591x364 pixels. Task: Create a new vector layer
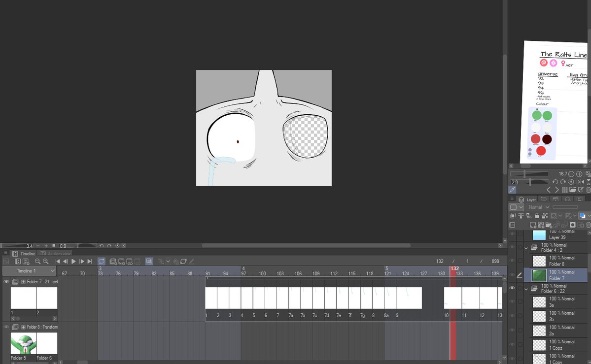(541, 225)
